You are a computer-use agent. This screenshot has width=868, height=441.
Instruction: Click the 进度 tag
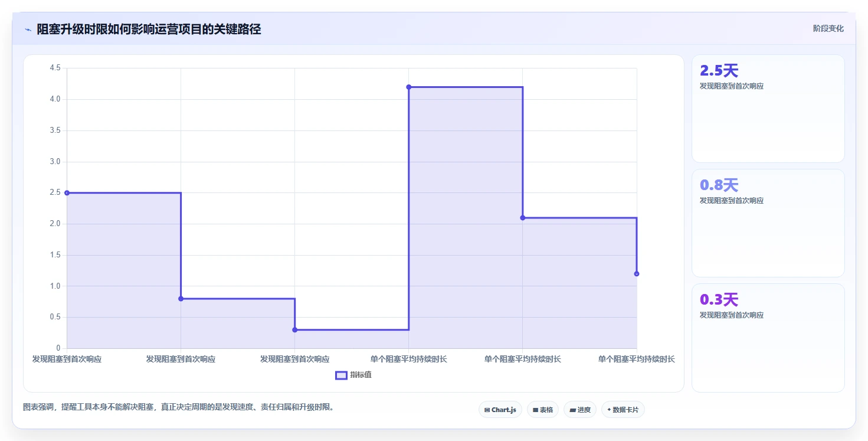point(580,410)
